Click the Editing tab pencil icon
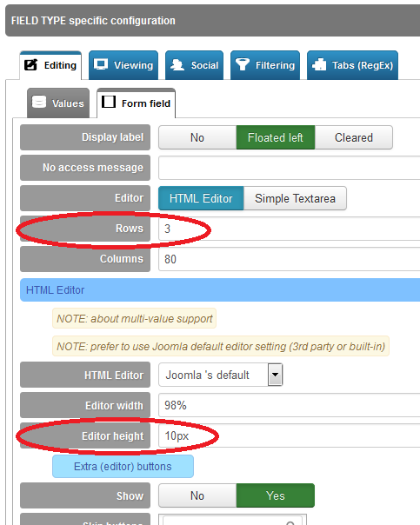 (x=30, y=64)
